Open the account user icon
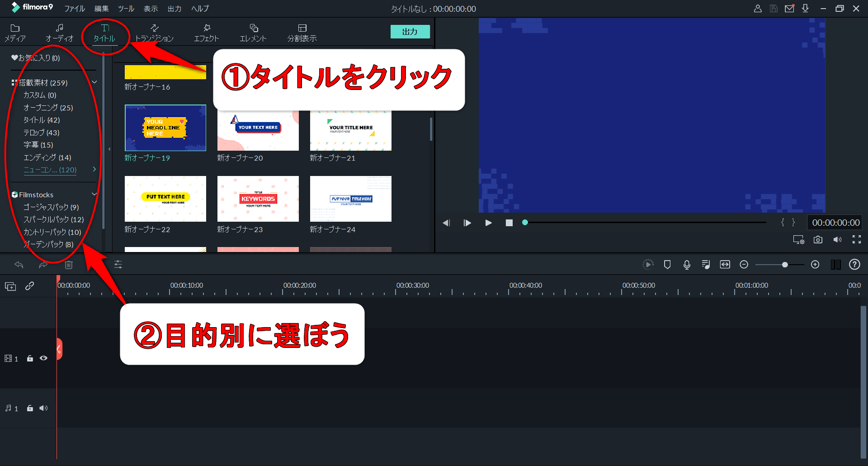 tap(758, 9)
